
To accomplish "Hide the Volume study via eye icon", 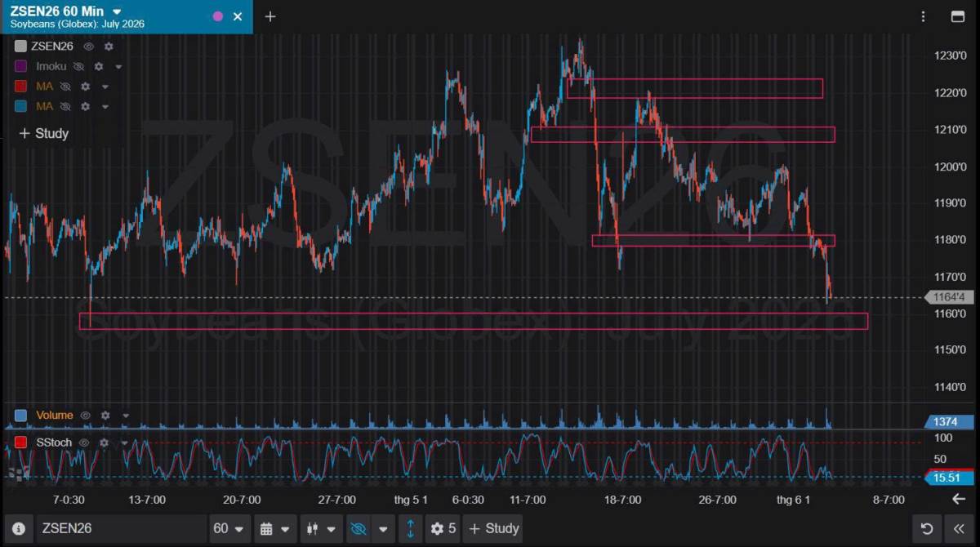I will coord(86,416).
